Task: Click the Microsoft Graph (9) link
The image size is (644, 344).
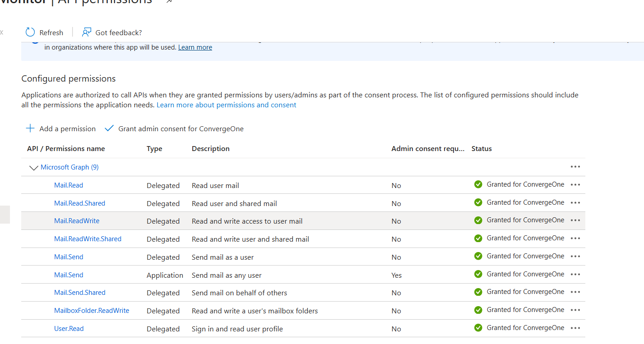Action: (x=69, y=167)
